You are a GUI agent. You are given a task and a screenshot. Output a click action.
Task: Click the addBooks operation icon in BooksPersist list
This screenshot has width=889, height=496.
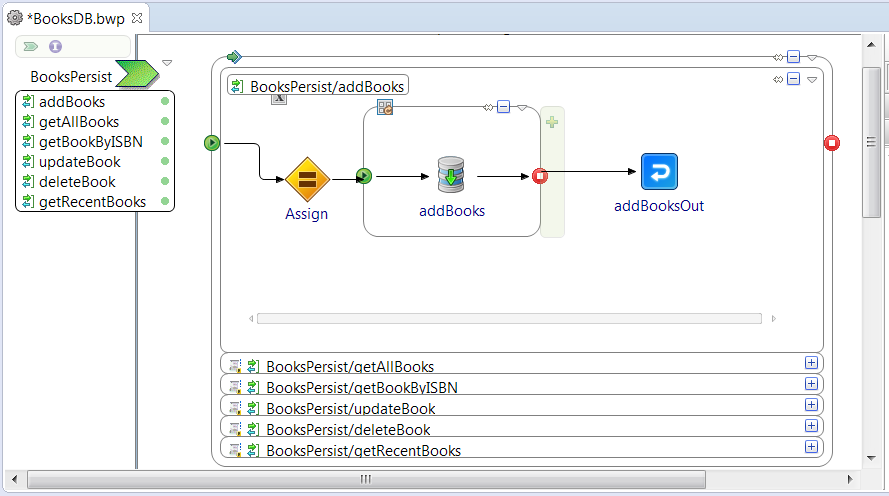[28, 101]
